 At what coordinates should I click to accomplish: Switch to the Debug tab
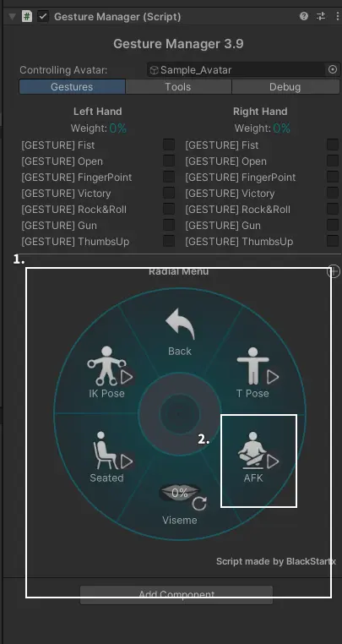click(x=285, y=87)
